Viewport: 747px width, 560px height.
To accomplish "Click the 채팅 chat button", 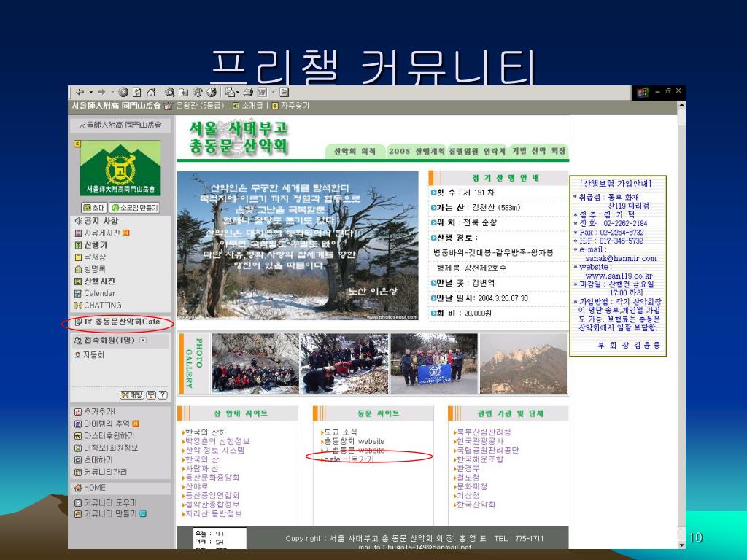I will [x=132, y=394].
